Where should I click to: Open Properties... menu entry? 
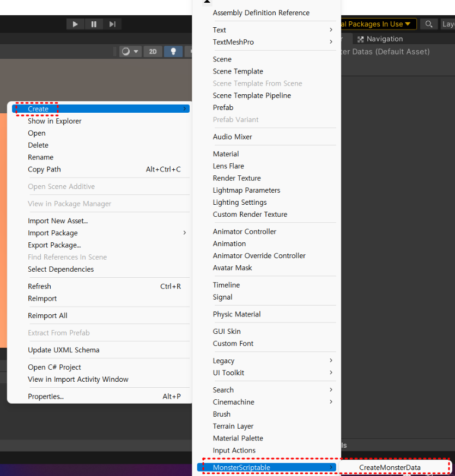point(101,396)
